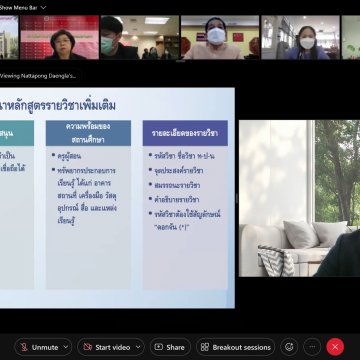Select the green-masked participant's video thumbnail

coord(140,37)
